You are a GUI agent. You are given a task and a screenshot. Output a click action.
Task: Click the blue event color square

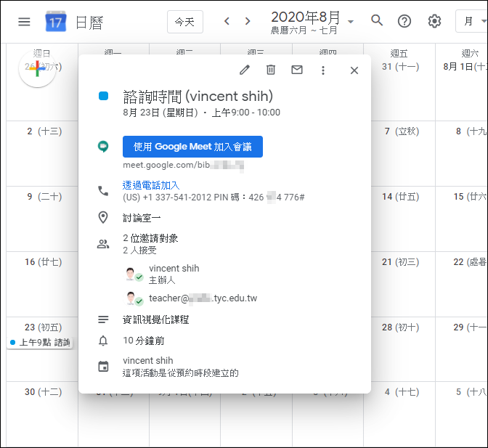click(103, 96)
